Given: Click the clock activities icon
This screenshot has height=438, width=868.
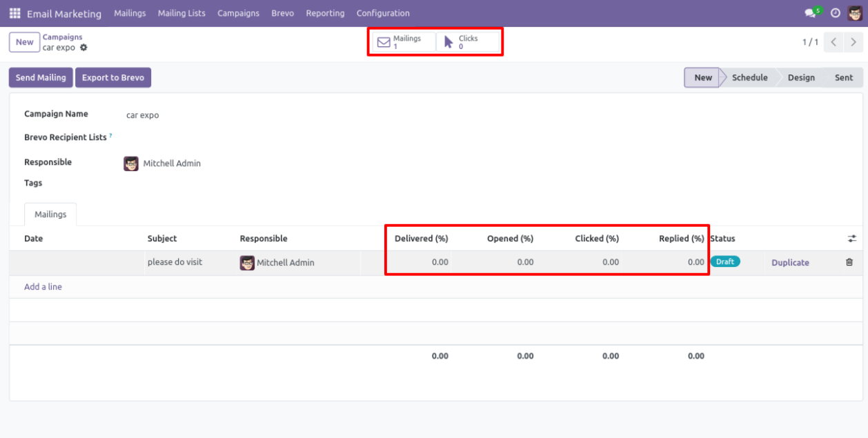Looking at the screenshot, I should click(x=835, y=13).
